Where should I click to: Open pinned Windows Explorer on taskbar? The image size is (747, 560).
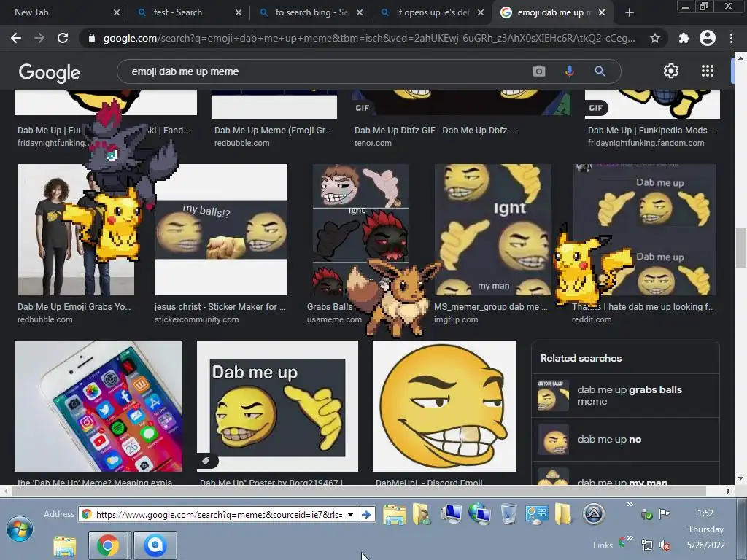65,545
